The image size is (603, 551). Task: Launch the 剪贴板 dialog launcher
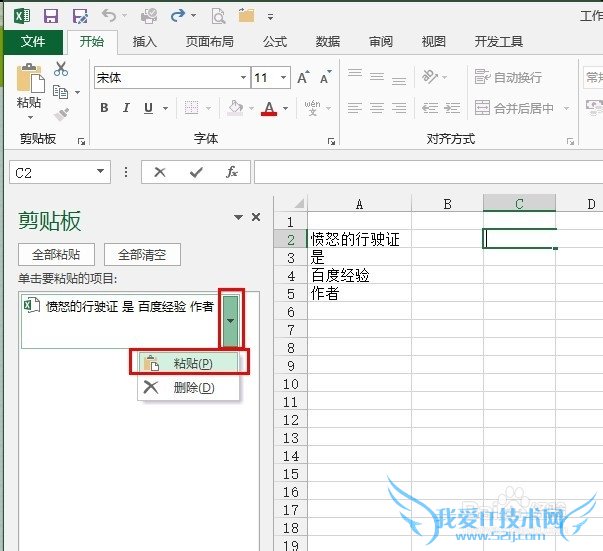click(x=81, y=141)
